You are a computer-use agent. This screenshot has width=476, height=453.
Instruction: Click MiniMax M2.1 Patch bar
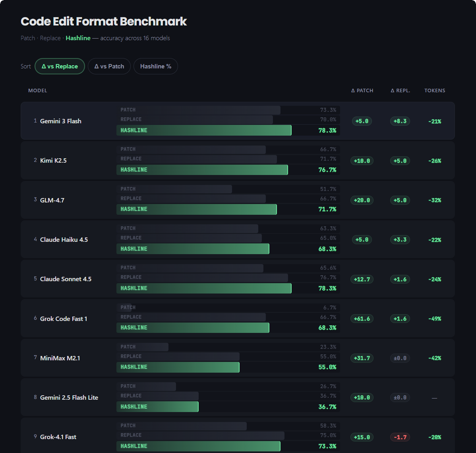click(143, 347)
